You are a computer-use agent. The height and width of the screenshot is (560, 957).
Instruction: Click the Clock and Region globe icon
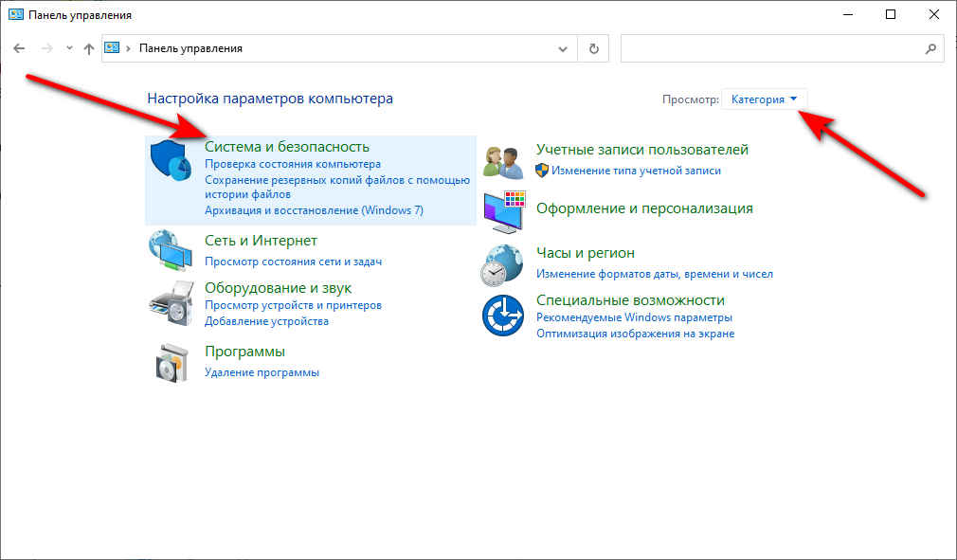[x=503, y=264]
